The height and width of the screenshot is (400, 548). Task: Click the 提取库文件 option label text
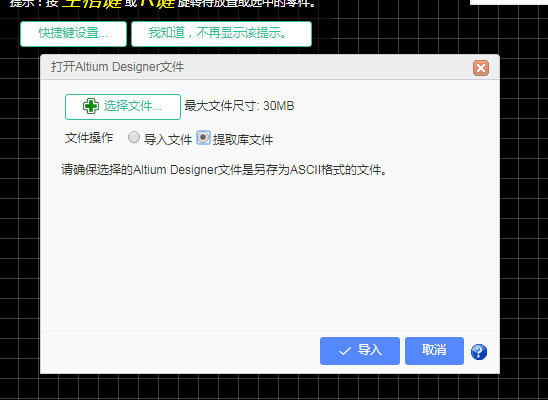pos(243,140)
